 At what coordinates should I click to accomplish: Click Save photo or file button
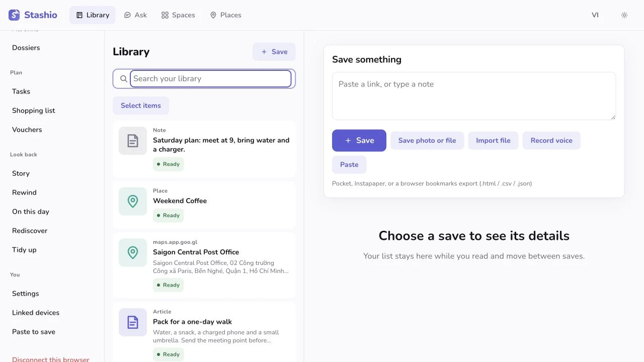[x=427, y=140]
